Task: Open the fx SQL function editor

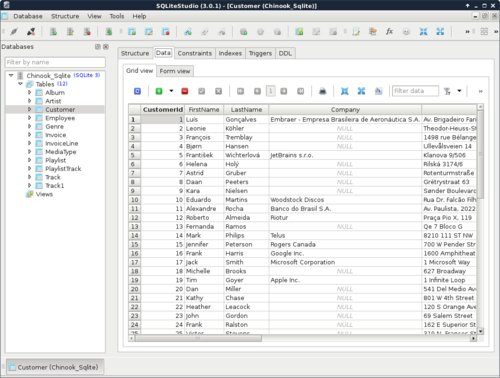Action: [x=389, y=32]
